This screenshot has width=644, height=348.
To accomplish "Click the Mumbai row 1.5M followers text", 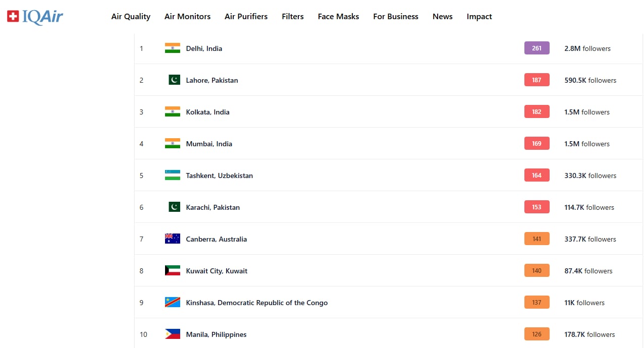I will point(586,144).
